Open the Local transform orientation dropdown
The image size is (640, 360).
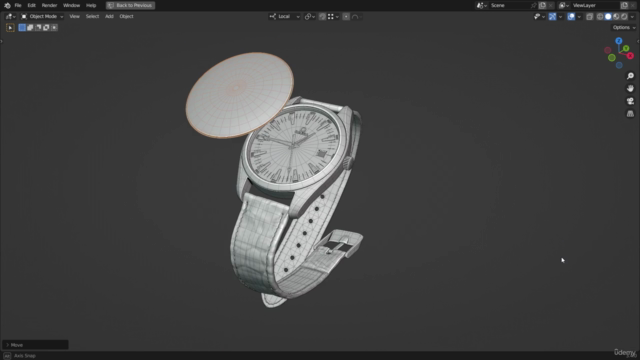point(284,16)
